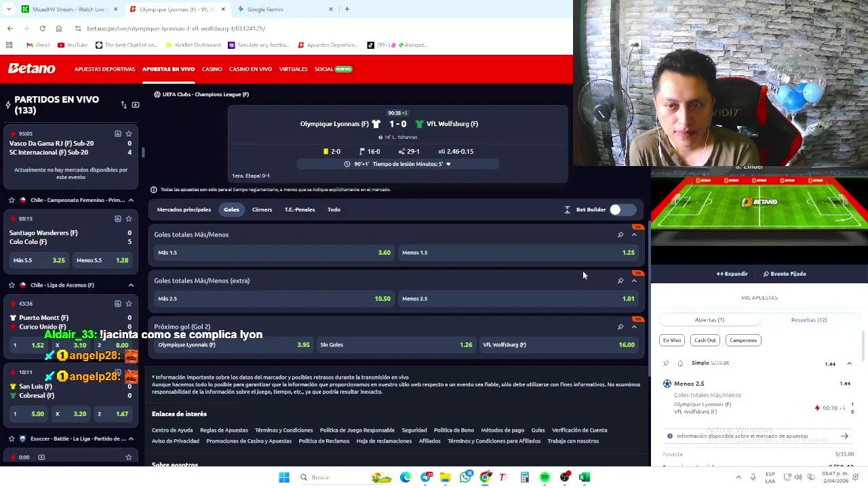Bet Menos 1.5 at 1.25
The width and height of the screenshot is (868, 488).
click(x=518, y=253)
